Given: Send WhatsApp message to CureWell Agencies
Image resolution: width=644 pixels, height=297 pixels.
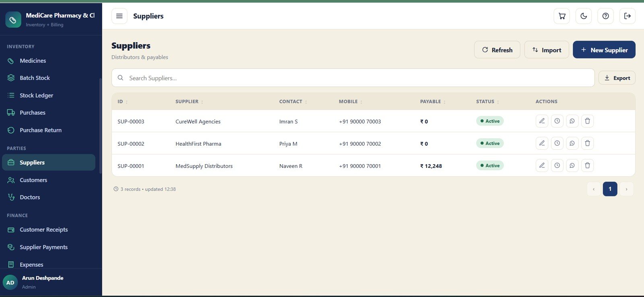Looking at the screenshot, I should coord(572,121).
